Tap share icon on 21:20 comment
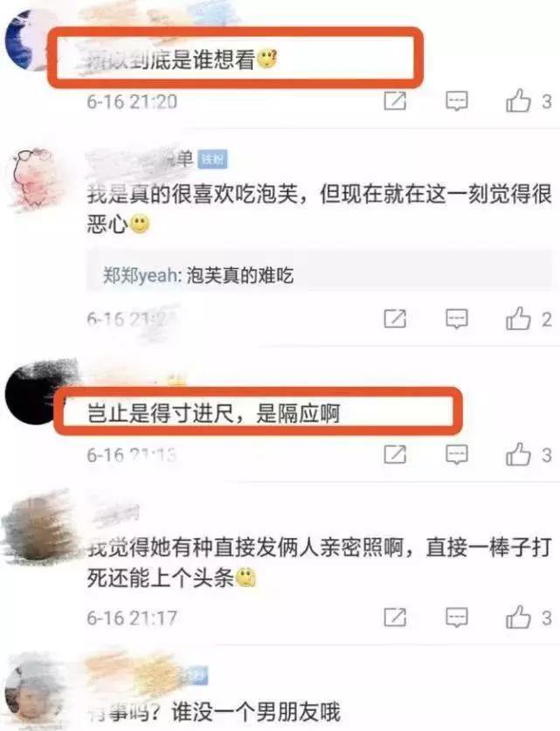 click(x=395, y=100)
